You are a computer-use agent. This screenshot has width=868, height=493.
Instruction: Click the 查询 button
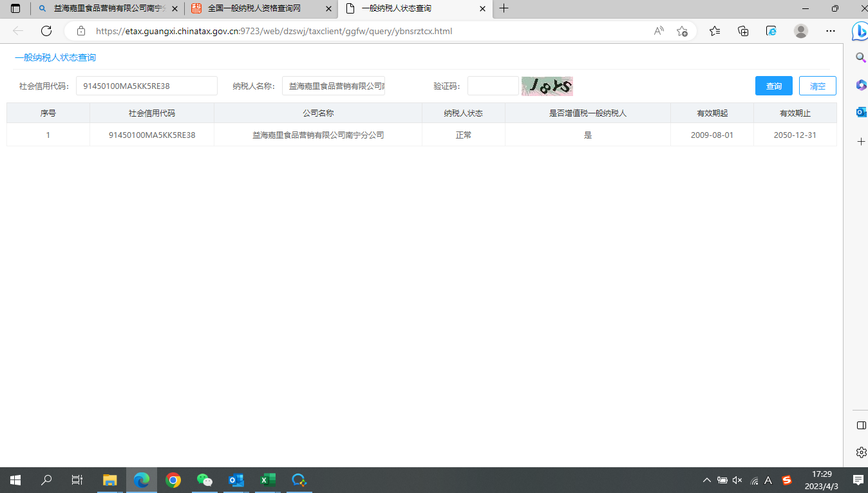(x=773, y=86)
